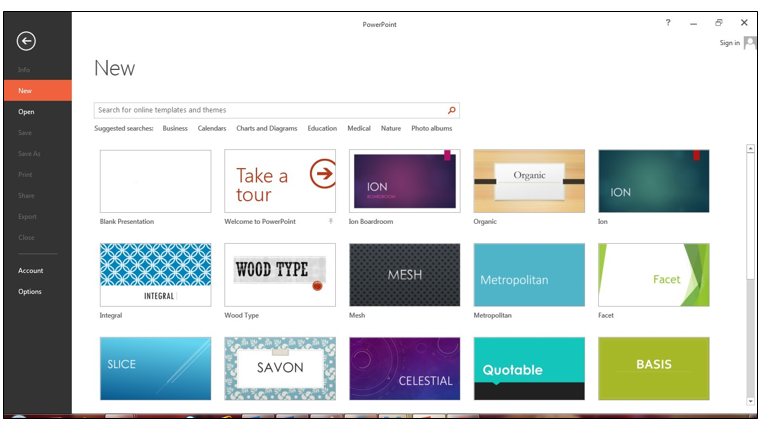Pin the Welcome to PowerPoint template
The width and height of the screenshot is (772, 427).
(331, 221)
